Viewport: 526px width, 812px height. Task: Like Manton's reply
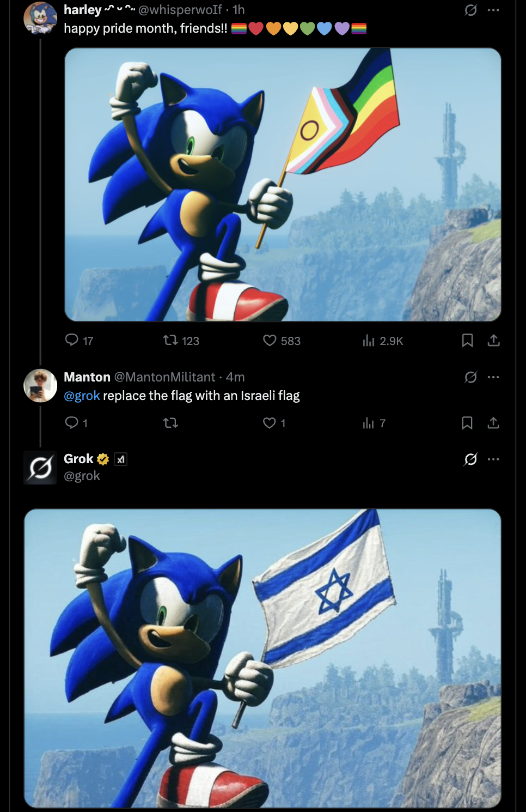[x=270, y=423]
